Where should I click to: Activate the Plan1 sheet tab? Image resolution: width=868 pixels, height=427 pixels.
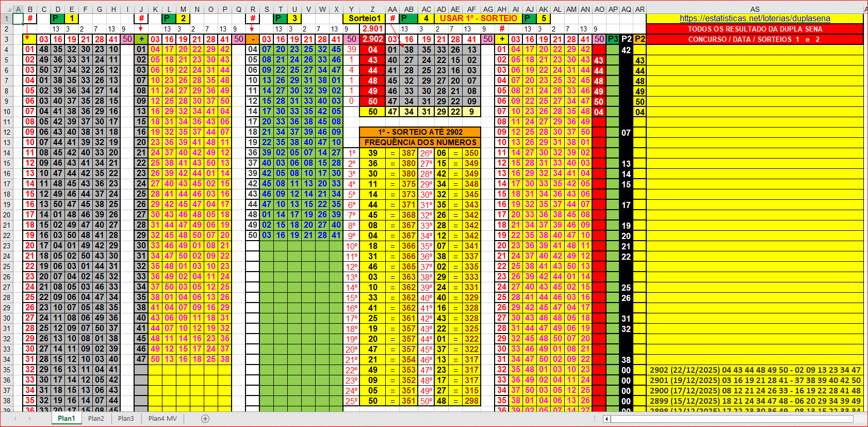point(66,419)
